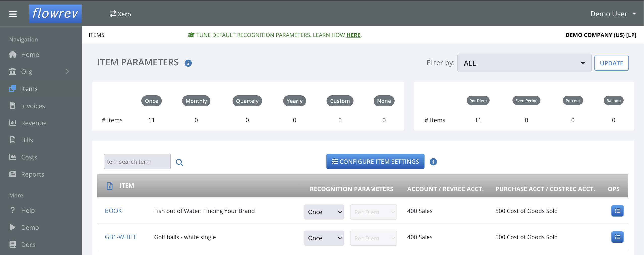The height and width of the screenshot is (255, 644).
Task: Click the None badge
Action: click(384, 101)
